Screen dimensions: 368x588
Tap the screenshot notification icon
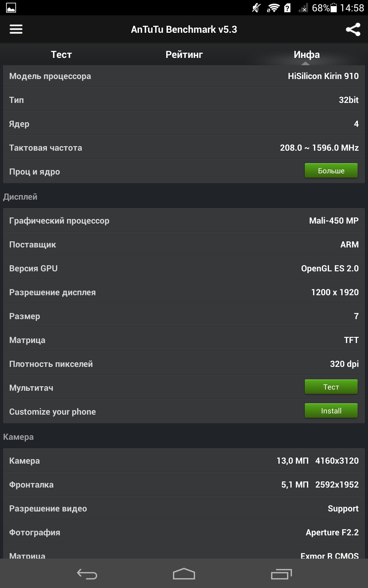click(x=11, y=8)
